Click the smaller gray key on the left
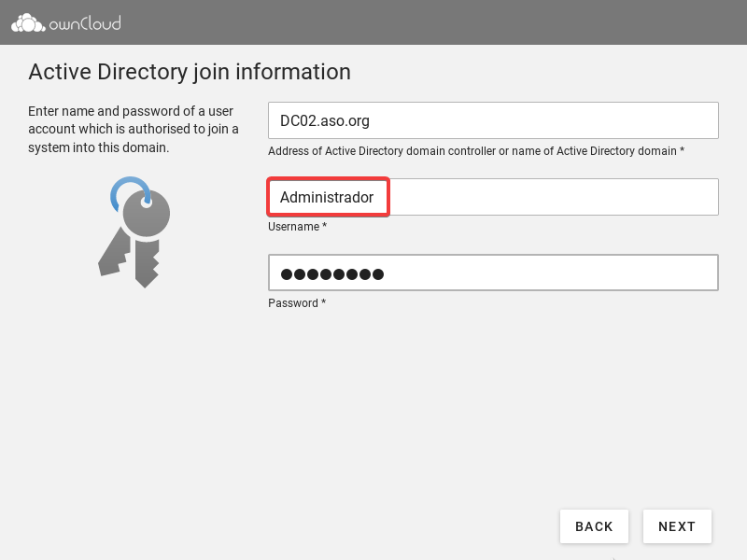 (x=114, y=250)
